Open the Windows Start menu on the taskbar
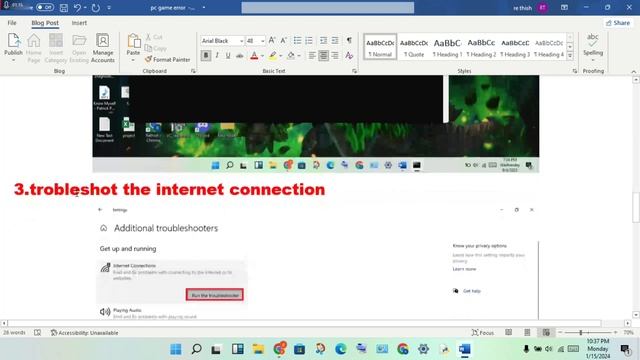Viewport: 640px width, 360px height. pos(176,349)
